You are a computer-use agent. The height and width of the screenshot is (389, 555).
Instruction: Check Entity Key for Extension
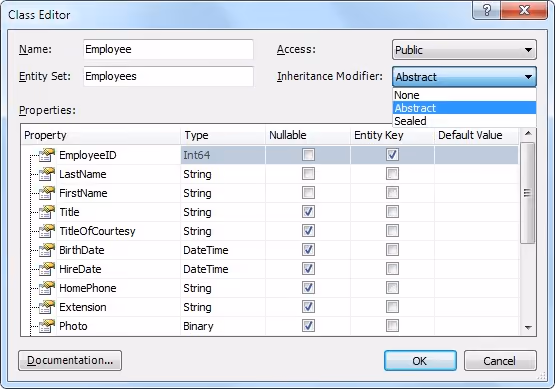(392, 307)
